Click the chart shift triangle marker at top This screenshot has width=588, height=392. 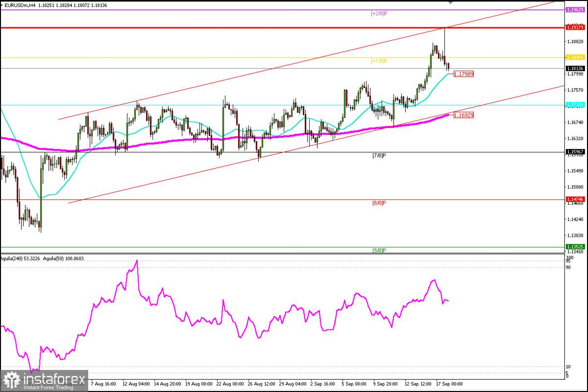[x=451, y=2]
